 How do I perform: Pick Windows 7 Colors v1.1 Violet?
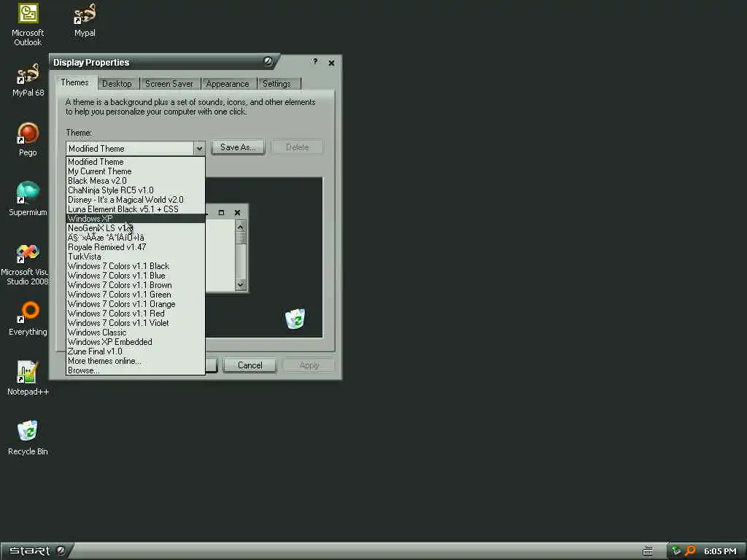tap(135, 323)
